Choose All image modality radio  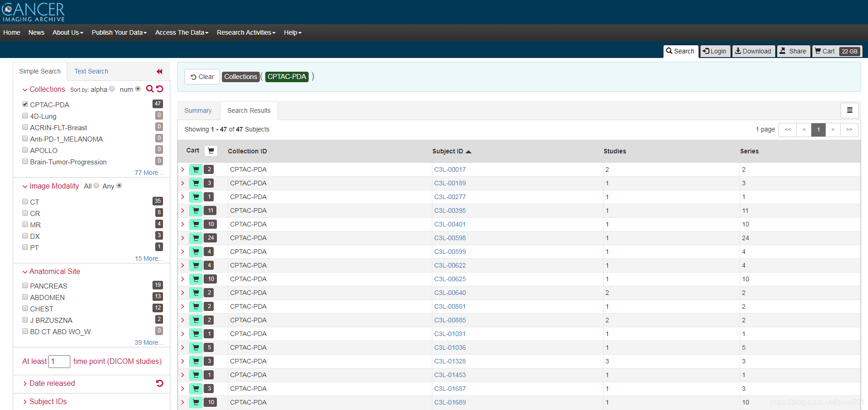coord(96,186)
